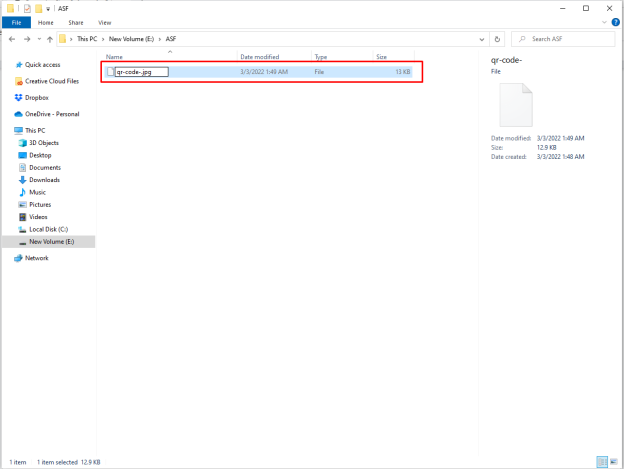This screenshot has height=469, width=624.
Task: Expand the ribbon with the chevron
Action: pyautogui.click(x=604, y=22)
